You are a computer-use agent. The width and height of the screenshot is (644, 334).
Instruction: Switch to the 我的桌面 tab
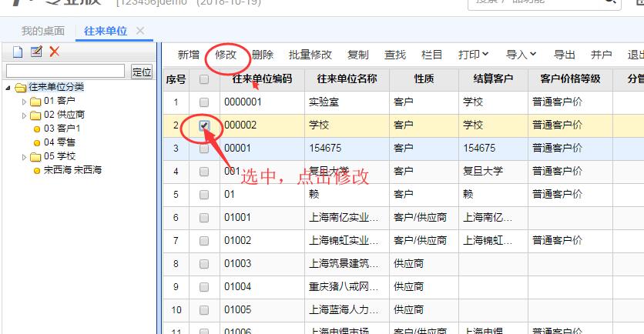point(42,31)
